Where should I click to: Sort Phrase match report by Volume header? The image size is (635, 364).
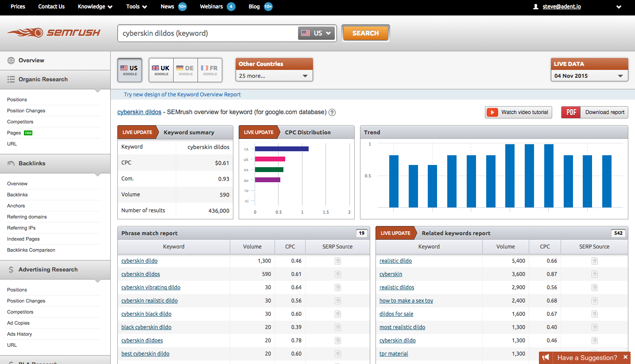252,247
